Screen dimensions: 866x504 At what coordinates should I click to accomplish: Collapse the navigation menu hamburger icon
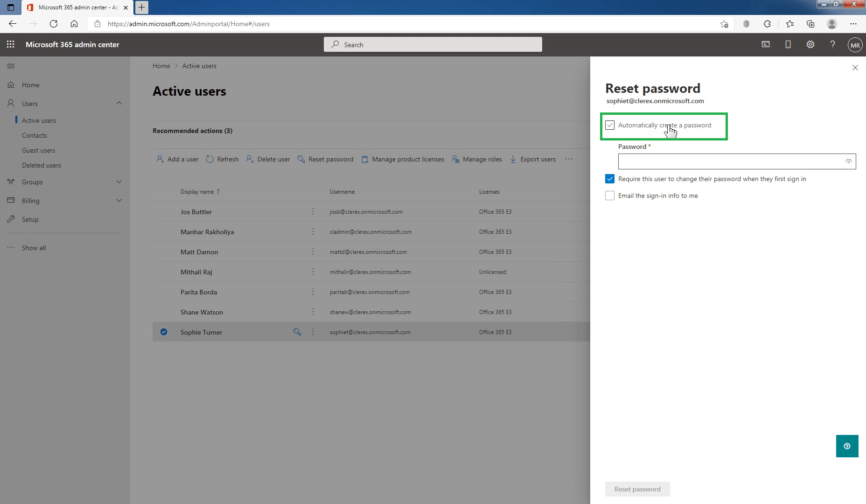click(11, 66)
